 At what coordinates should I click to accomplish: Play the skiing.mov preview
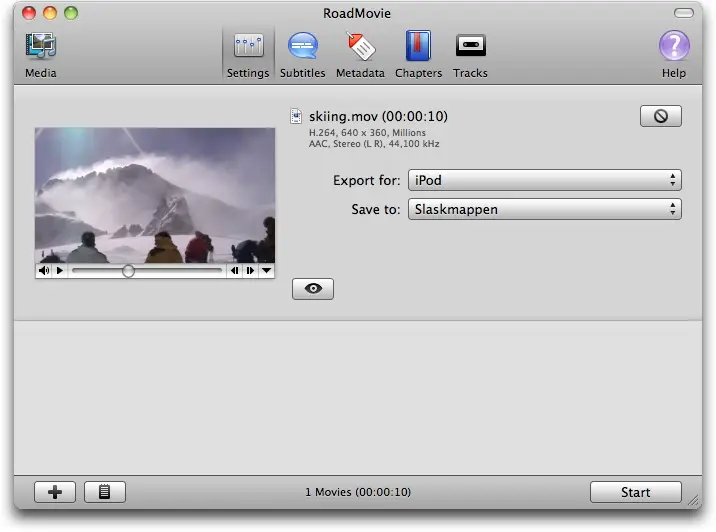point(59,271)
